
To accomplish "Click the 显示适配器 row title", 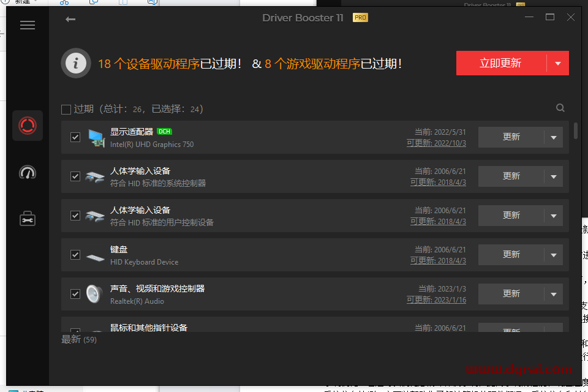I will tap(132, 132).
